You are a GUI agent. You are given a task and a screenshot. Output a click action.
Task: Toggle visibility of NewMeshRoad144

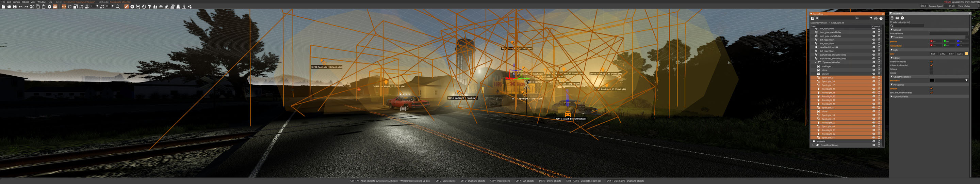[874, 47]
